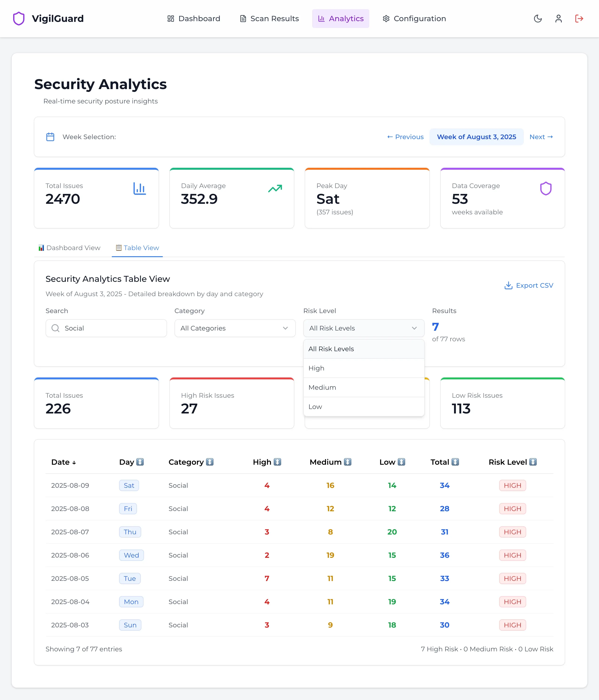Image resolution: width=599 pixels, height=700 pixels.
Task: Click the VigilGuard shield logo
Action: [x=19, y=19]
